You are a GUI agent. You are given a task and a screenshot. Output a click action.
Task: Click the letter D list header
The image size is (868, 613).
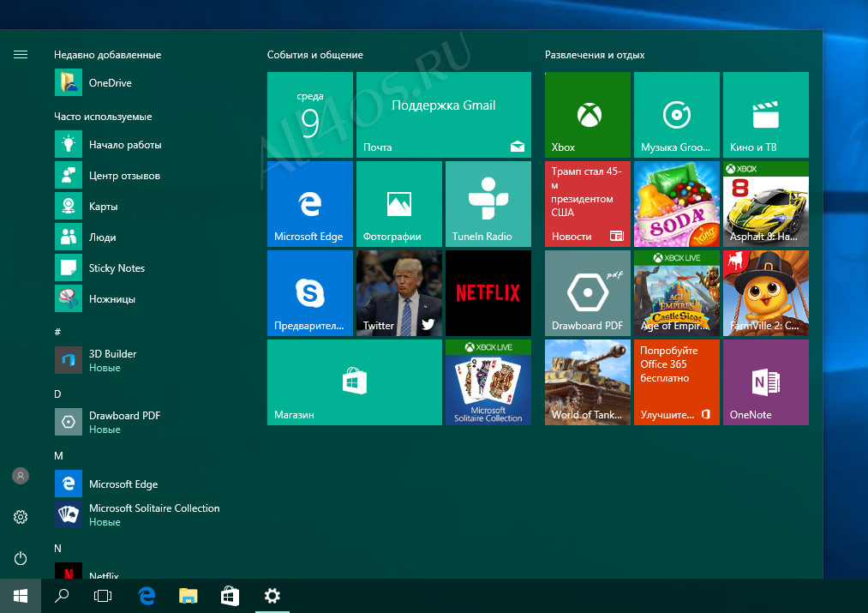(57, 394)
